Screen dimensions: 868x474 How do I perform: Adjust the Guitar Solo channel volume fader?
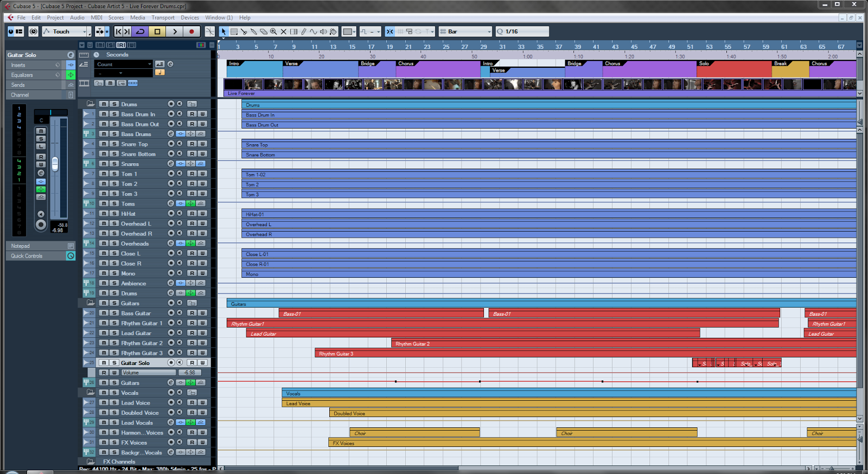click(55, 163)
